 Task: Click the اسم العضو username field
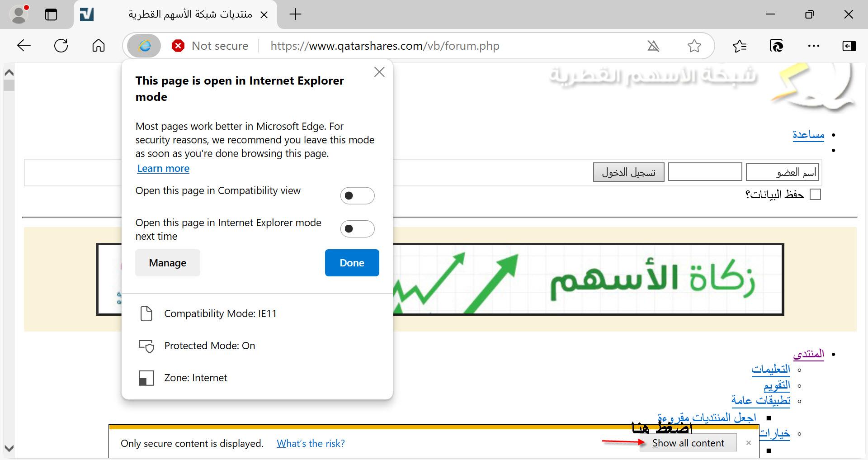pos(782,172)
